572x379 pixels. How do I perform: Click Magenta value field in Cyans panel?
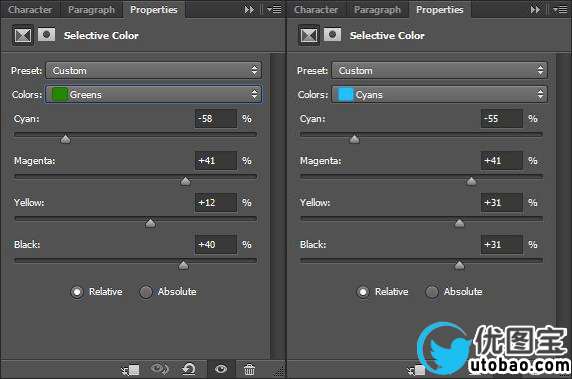click(x=502, y=161)
